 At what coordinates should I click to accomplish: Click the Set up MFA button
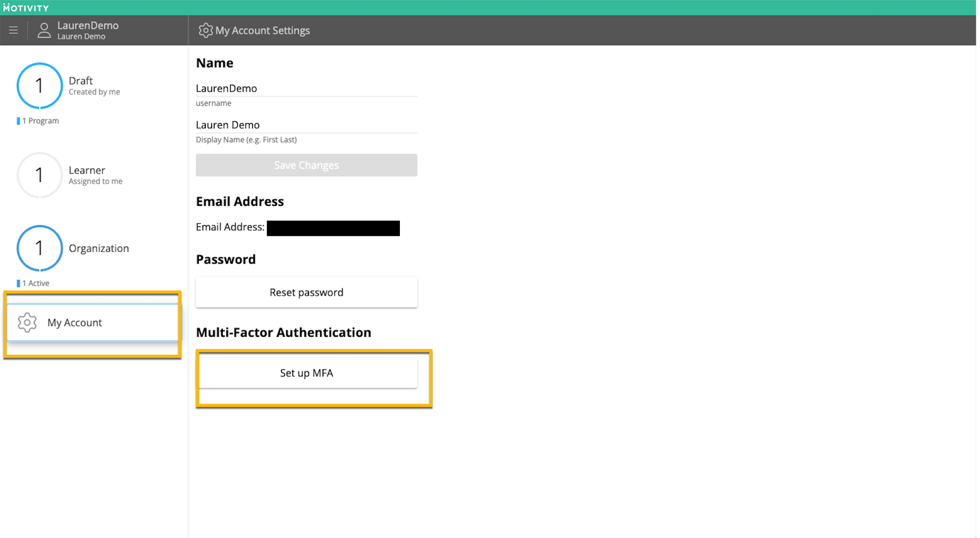point(307,373)
